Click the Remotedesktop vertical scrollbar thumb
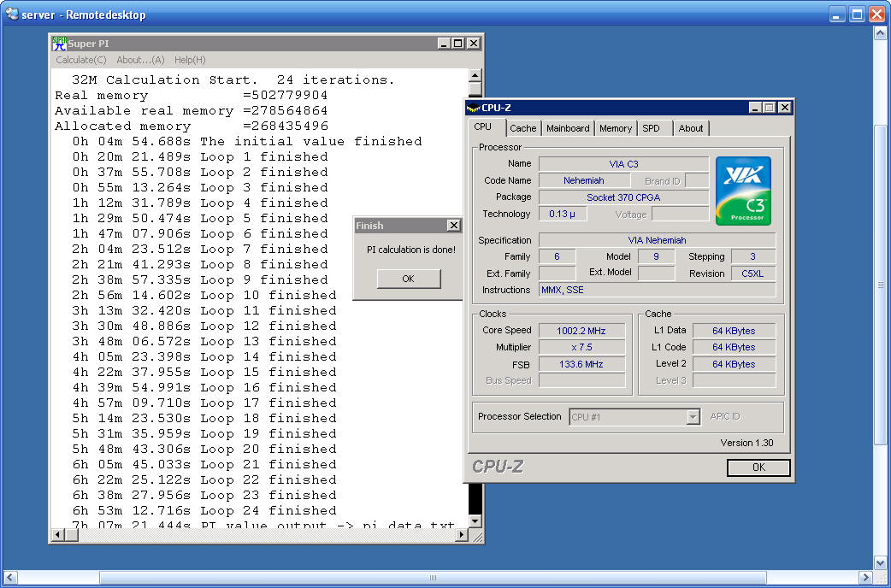The width and height of the screenshot is (891, 588). point(880,285)
